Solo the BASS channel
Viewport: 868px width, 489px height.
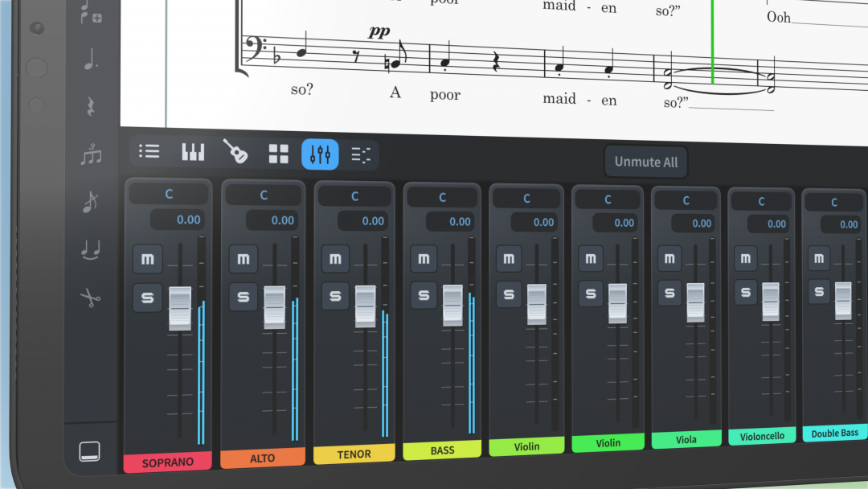[x=424, y=294]
